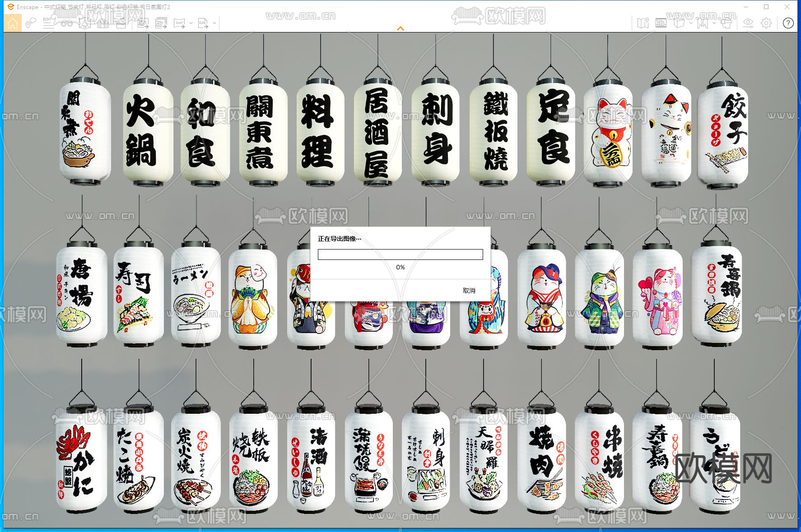
Task: Enable VR headset mode
Action: [726, 23]
